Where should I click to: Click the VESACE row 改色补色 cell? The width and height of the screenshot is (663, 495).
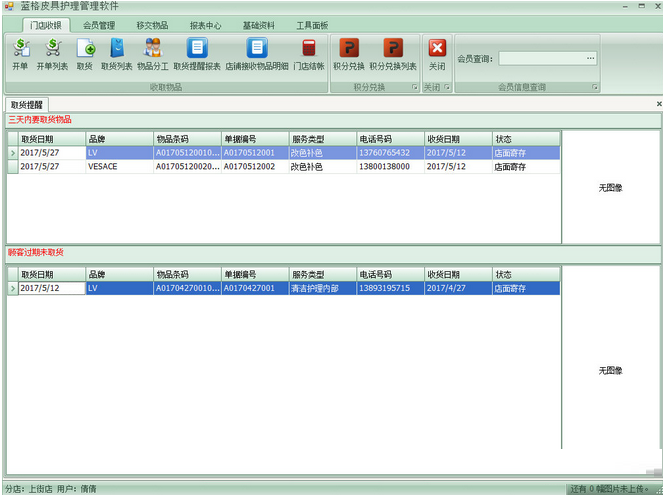point(323,167)
